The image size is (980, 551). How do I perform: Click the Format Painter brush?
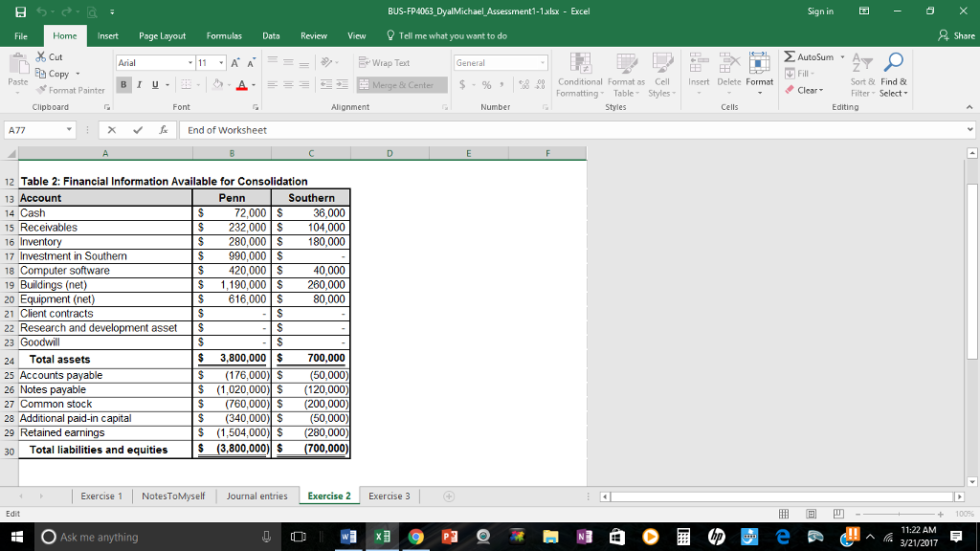41,90
